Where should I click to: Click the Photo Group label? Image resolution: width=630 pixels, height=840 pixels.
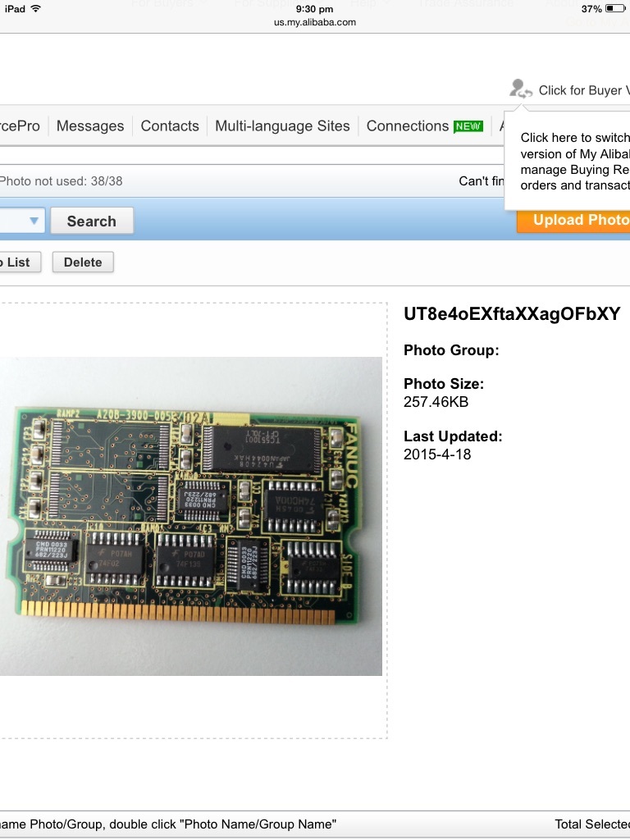(451, 350)
